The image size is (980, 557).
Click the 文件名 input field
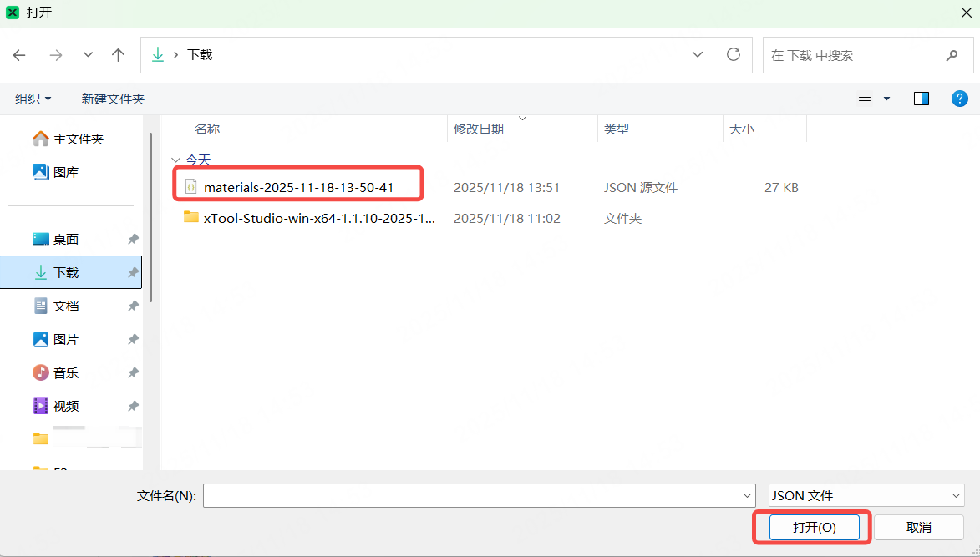(472, 496)
